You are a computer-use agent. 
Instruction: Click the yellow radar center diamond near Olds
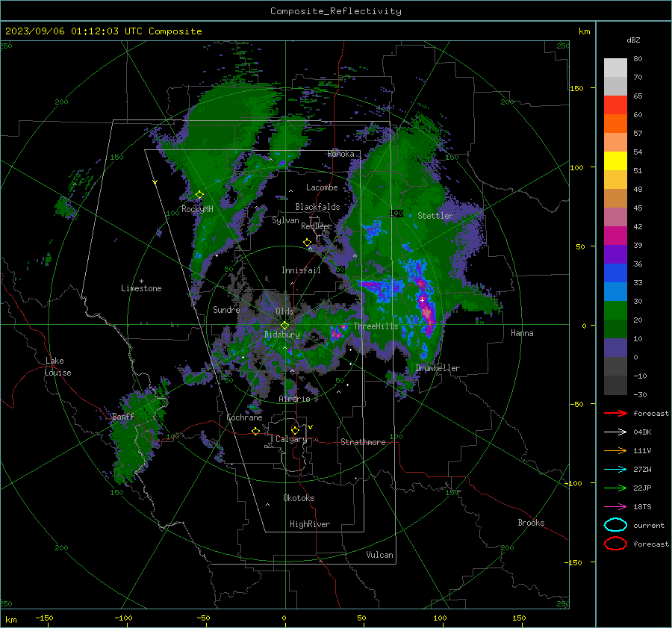tap(284, 326)
